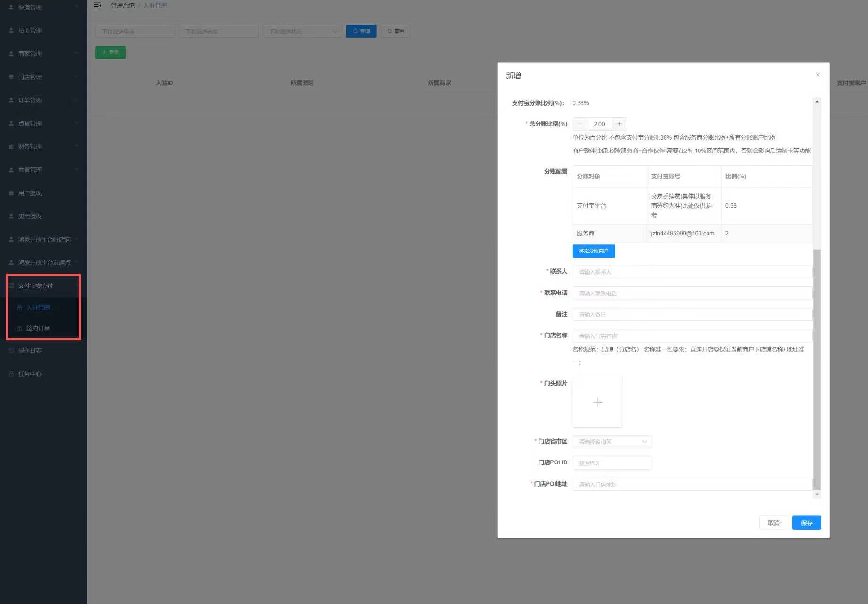Click the 商家管理 sidebar icon
This screenshot has height=604, width=868.
point(11,53)
